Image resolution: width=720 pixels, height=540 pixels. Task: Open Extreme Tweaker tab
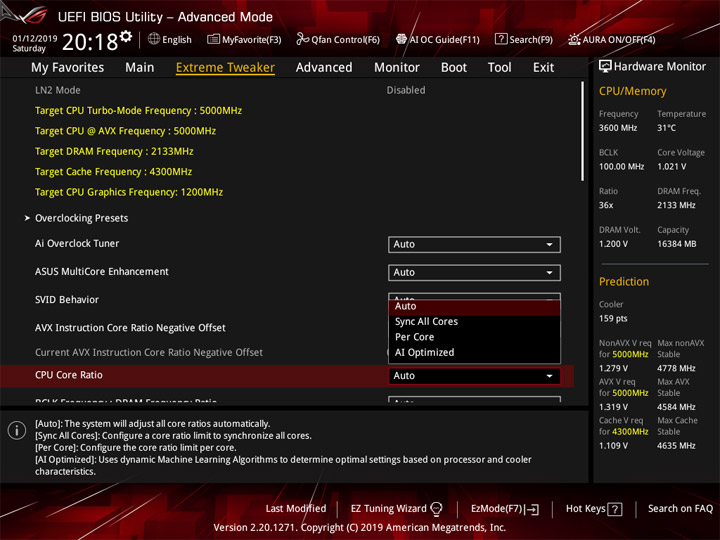coord(225,68)
